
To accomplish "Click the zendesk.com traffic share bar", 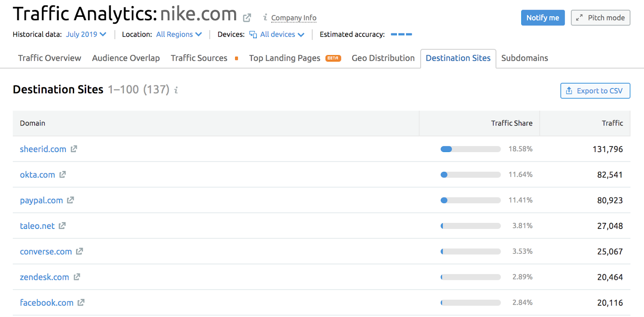I will [471, 277].
